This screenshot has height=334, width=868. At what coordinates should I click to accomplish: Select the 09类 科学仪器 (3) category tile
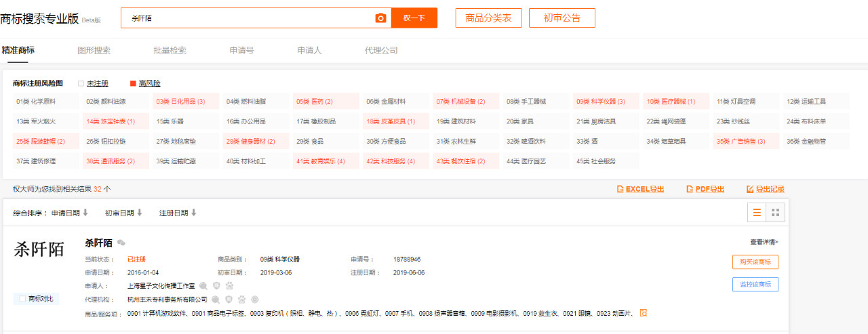click(601, 102)
